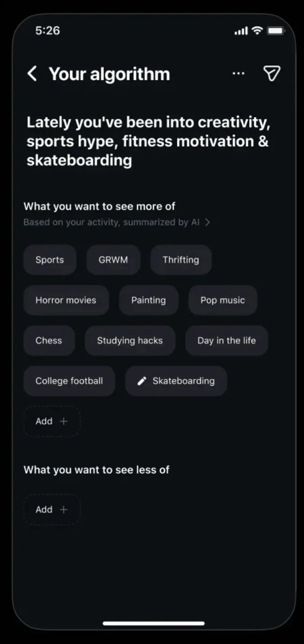The image size is (304, 644).
Task: Tap the Chess topic chip
Action: point(49,341)
